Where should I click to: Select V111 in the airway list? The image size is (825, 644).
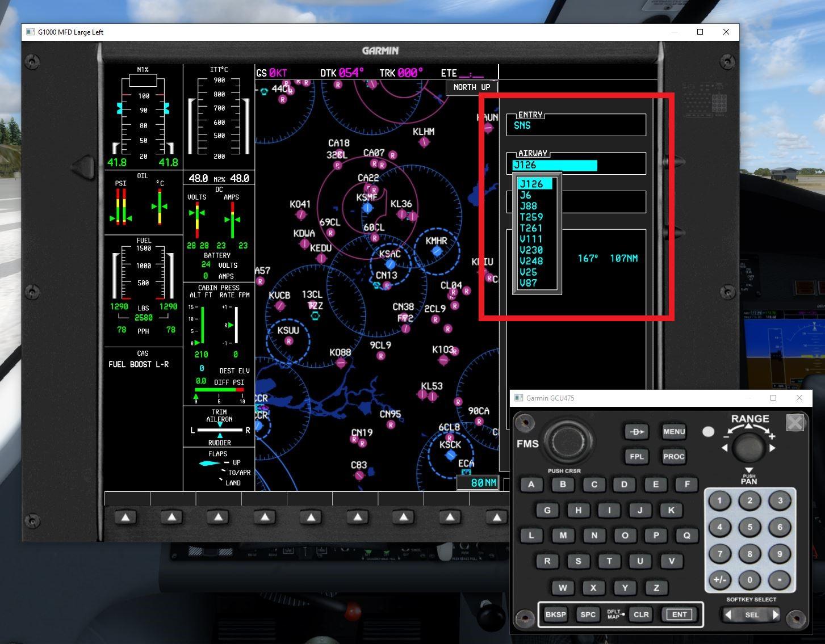pos(531,239)
